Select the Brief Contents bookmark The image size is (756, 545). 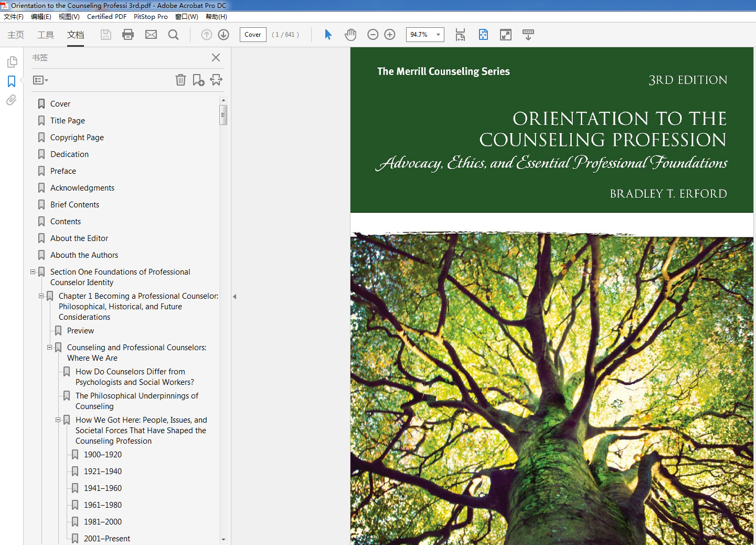coord(74,205)
